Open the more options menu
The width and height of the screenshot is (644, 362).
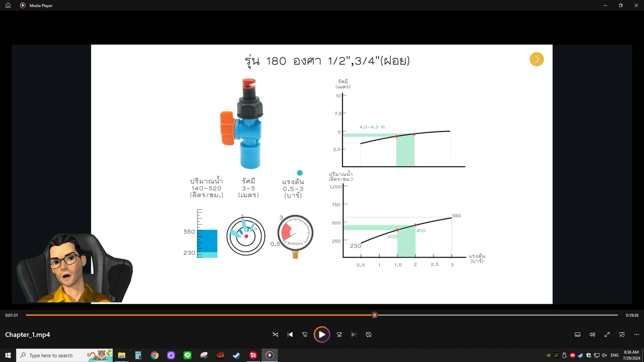click(636, 334)
